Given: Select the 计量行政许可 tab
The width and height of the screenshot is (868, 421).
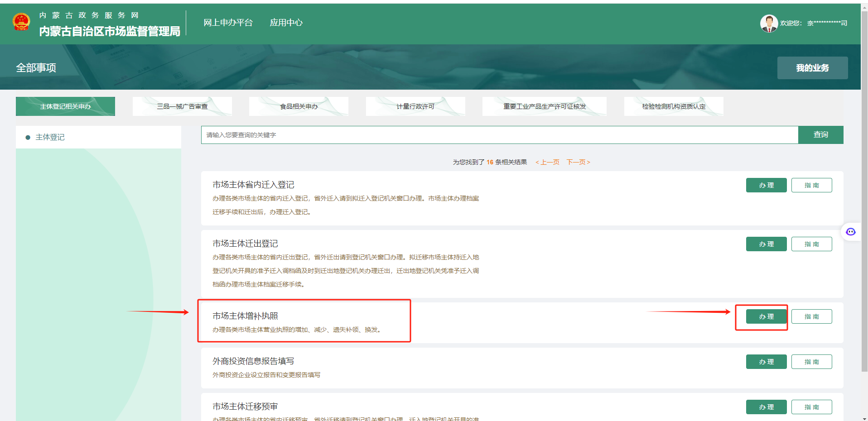Looking at the screenshot, I should coord(415,106).
